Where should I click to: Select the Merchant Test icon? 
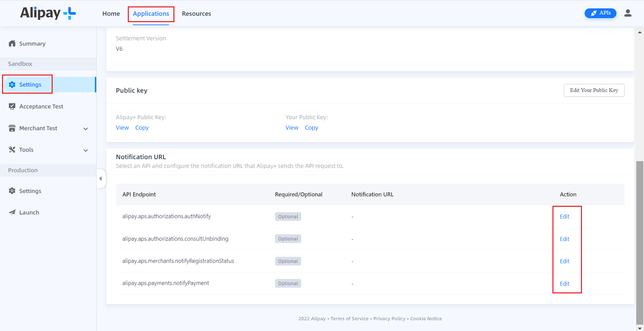12,128
